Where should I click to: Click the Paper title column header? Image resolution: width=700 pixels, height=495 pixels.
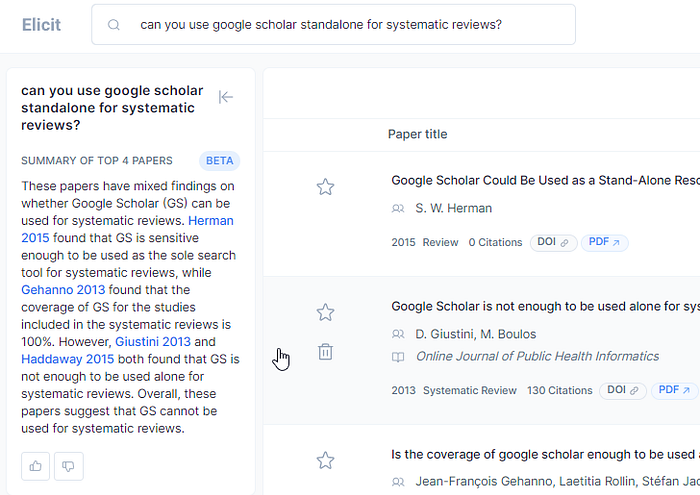[x=417, y=134]
